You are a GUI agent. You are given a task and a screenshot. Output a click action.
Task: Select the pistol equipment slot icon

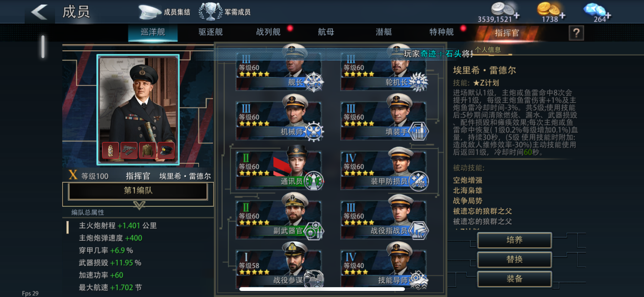129,150
